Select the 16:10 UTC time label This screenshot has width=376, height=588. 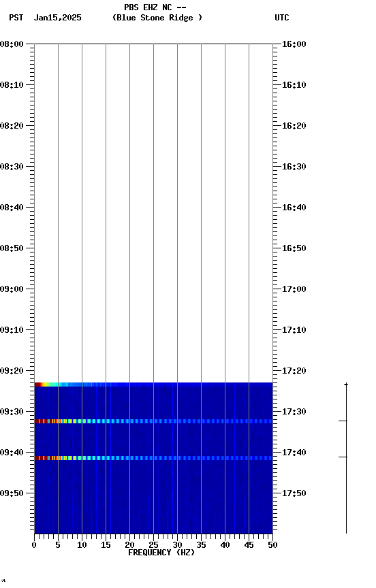294,85
